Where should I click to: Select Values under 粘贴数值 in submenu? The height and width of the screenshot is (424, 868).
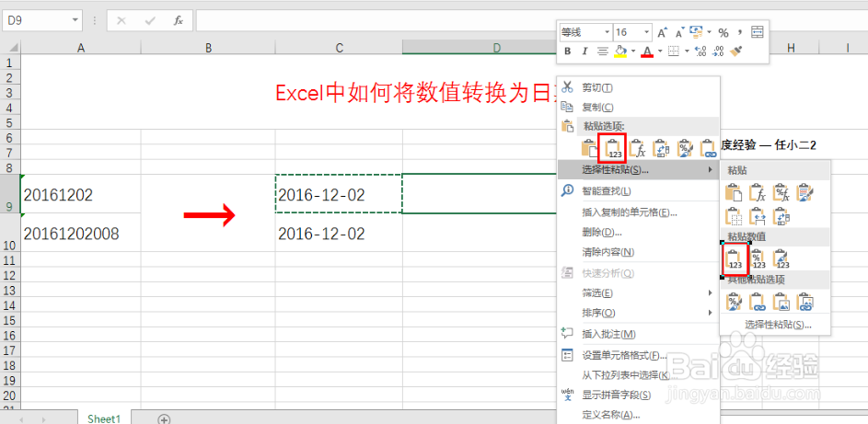(x=735, y=259)
